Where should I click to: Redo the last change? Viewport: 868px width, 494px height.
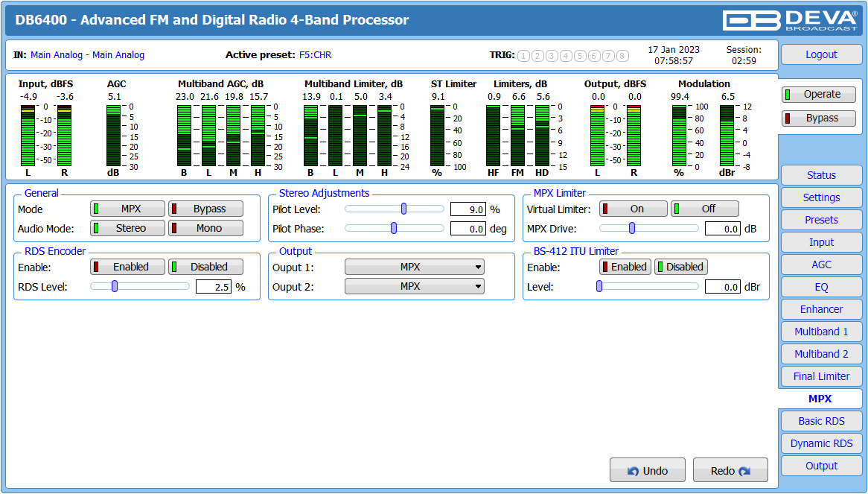730,471
